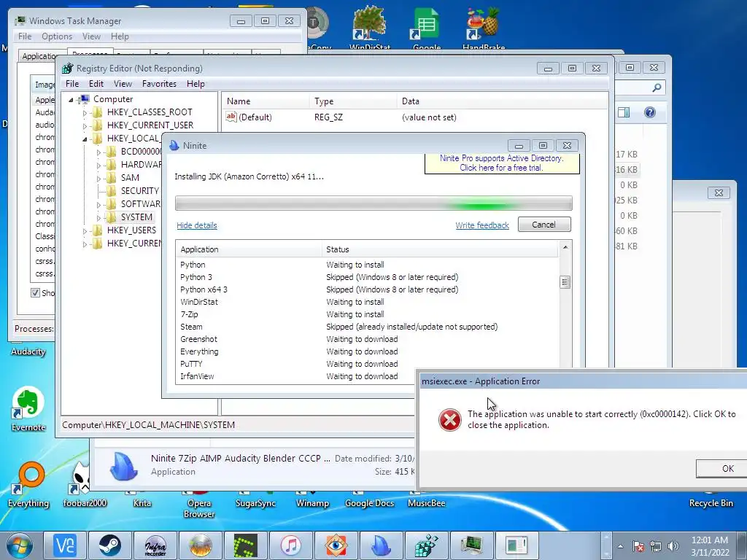Switch to Applications tab in Task Manager
The width and height of the screenshot is (747, 560).
[41, 56]
